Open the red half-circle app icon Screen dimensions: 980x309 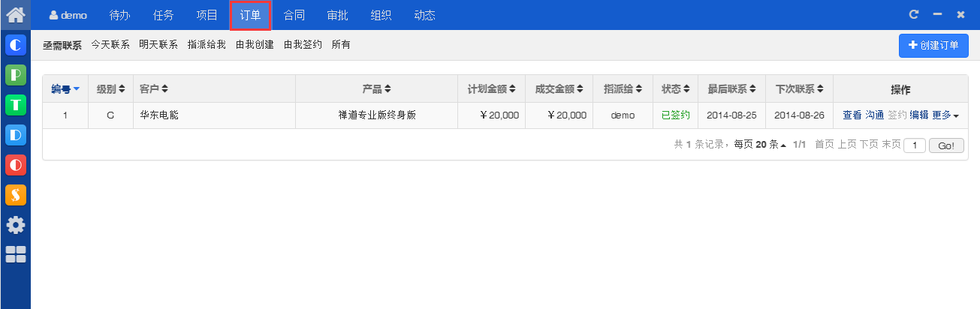click(x=16, y=165)
